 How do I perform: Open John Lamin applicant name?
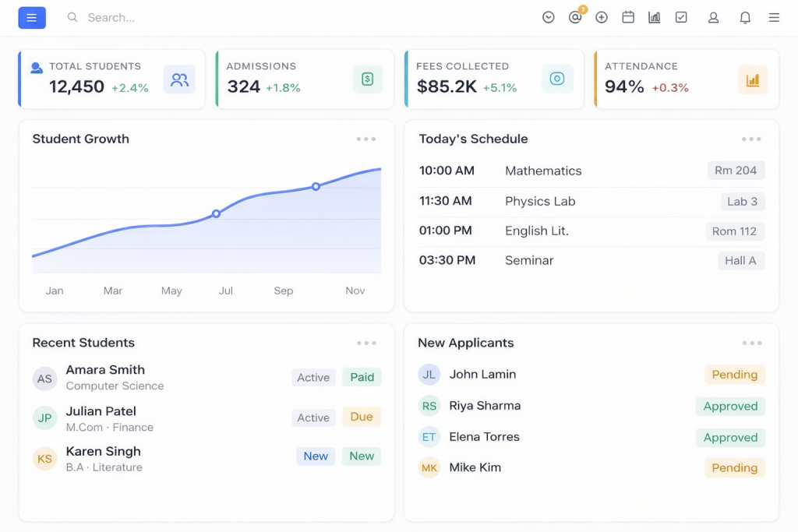(482, 375)
